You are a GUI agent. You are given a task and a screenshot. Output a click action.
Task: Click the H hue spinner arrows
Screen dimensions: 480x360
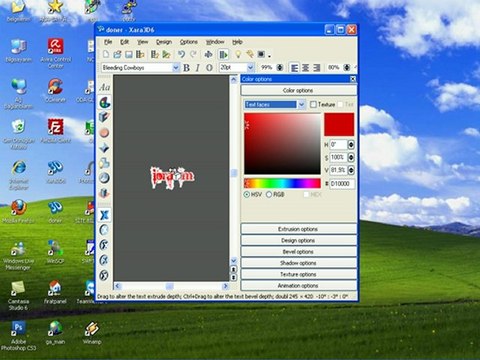pyautogui.click(x=351, y=145)
